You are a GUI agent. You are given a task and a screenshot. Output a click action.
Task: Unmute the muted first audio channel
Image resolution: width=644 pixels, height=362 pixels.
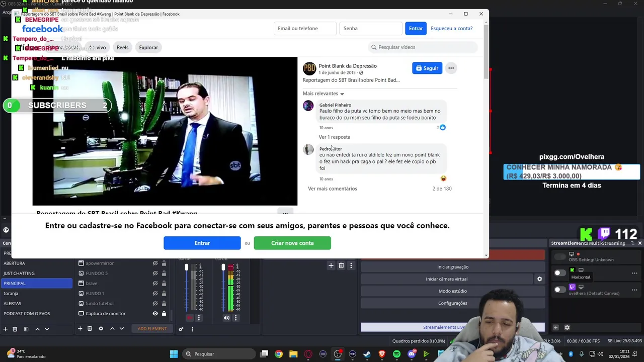[190, 318]
